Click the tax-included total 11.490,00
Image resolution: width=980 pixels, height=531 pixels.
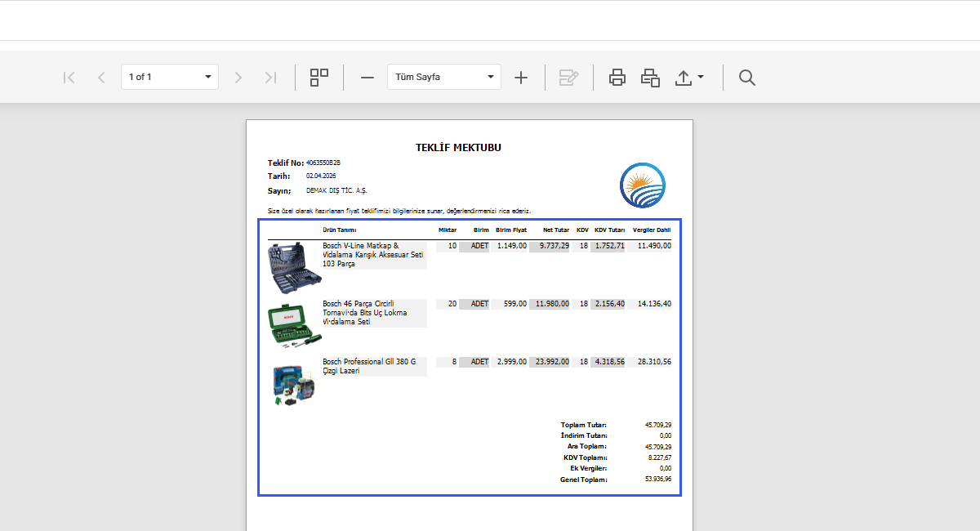click(654, 246)
